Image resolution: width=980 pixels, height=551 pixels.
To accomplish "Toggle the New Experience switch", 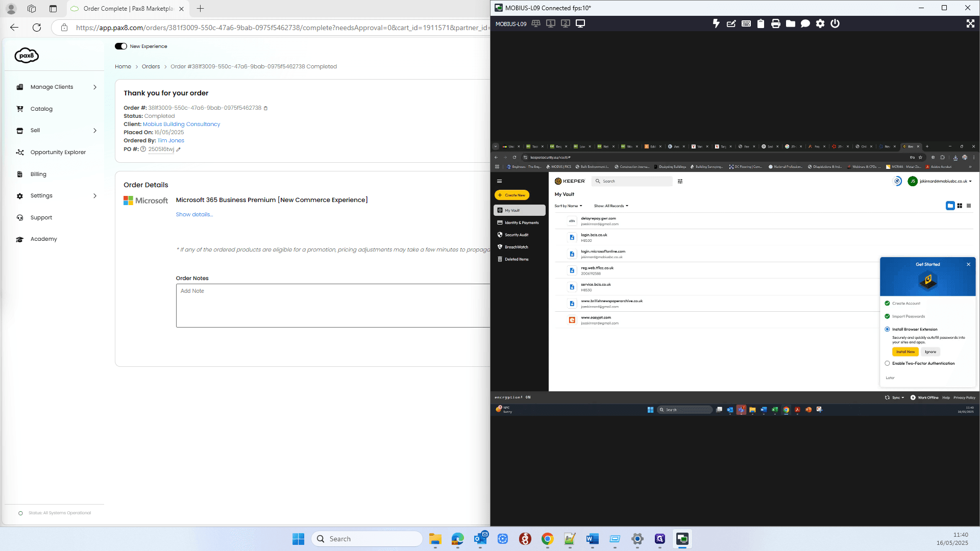I will point(121,46).
